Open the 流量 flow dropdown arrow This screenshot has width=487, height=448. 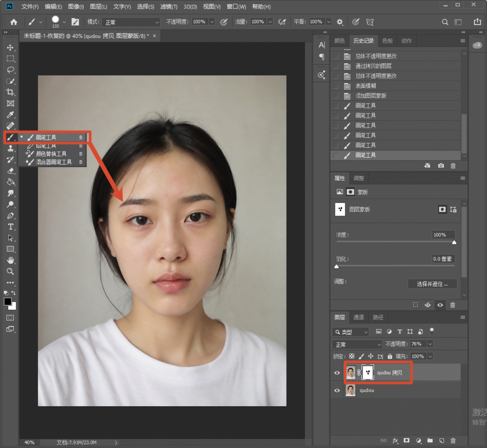(x=270, y=22)
